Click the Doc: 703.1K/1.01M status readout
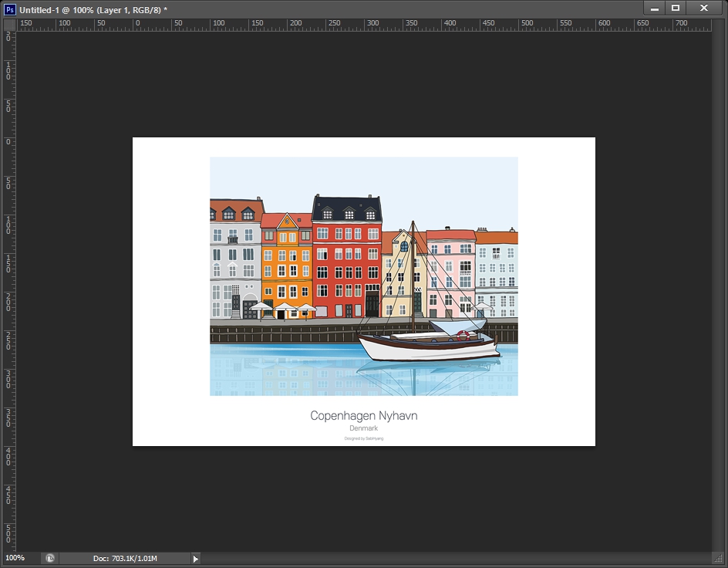 (125, 558)
